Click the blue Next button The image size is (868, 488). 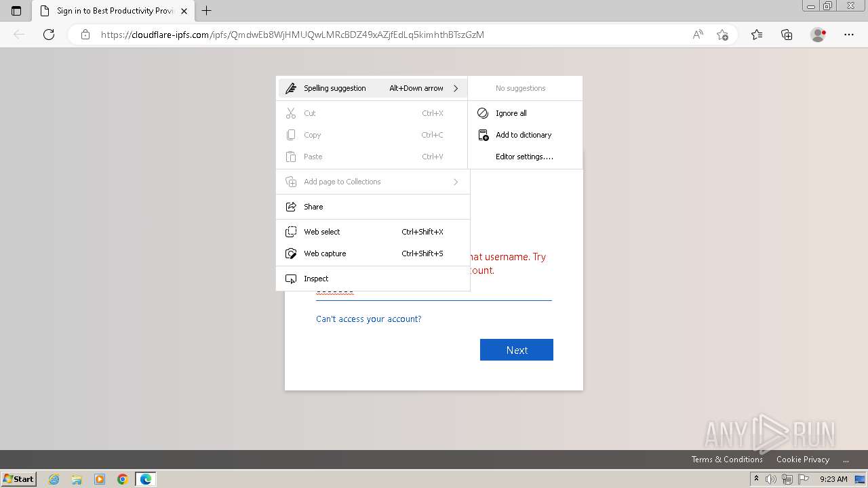517,350
